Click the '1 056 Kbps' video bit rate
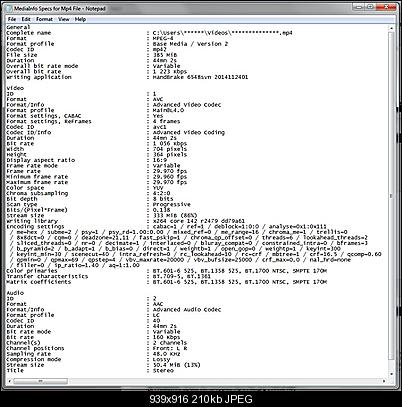The width and height of the screenshot is (402, 407). tap(170, 144)
